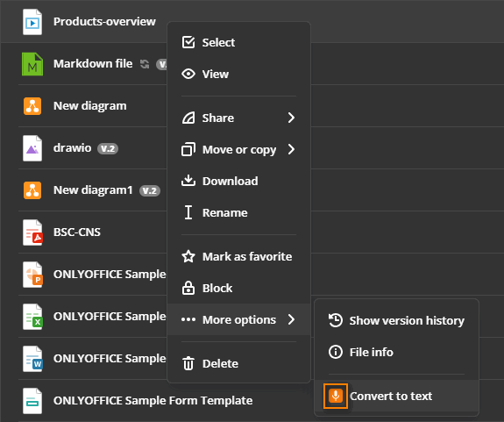504x422 pixels.
Task: Click the New diagram orange icon
Action: 32,106
